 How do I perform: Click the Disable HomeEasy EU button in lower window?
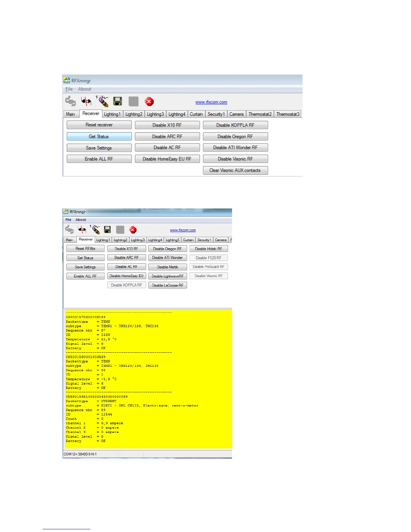(x=127, y=276)
